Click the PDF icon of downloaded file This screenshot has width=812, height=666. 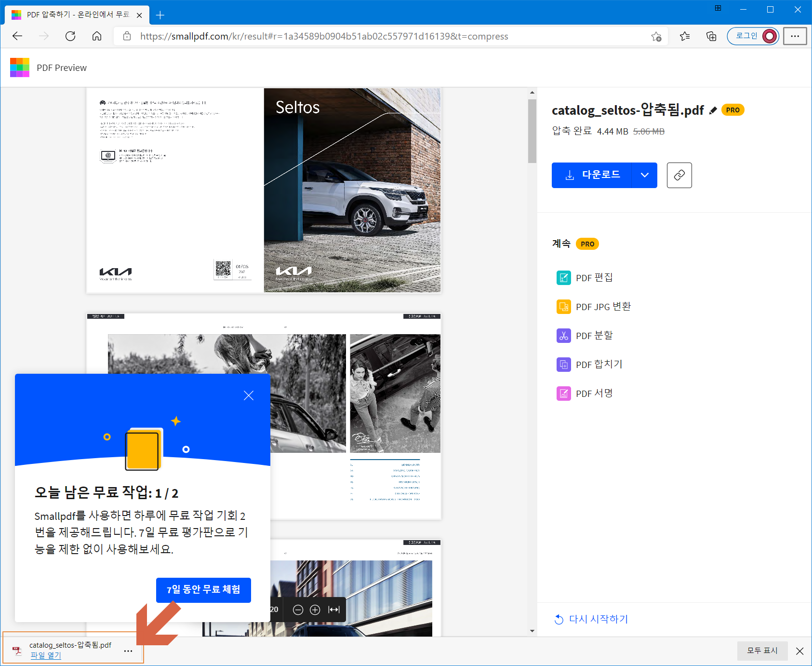pyautogui.click(x=17, y=651)
